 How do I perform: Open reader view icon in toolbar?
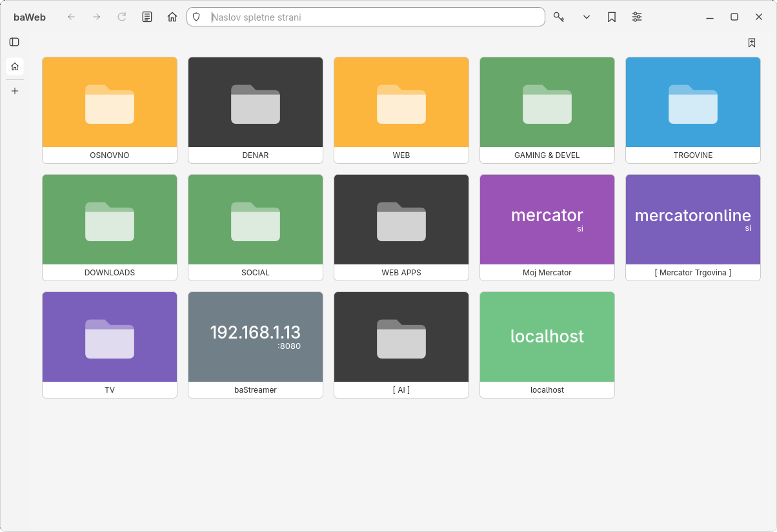click(x=147, y=17)
